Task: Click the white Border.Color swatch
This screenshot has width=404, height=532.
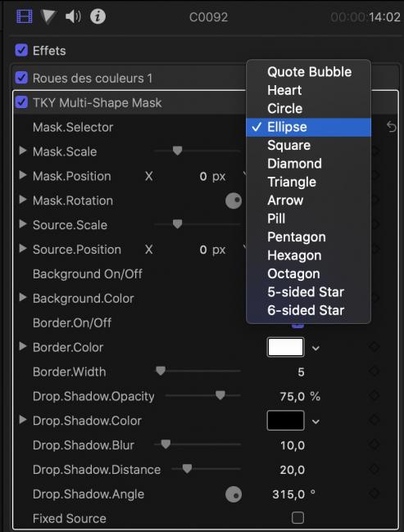Action: 285,347
